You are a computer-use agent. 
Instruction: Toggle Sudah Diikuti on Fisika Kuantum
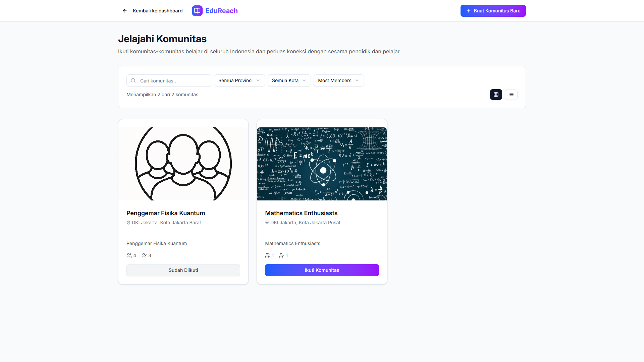(x=183, y=270)
